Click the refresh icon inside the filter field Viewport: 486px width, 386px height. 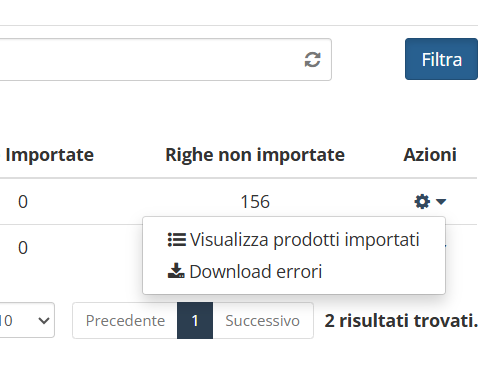pyautogui.click(x=312, y=60)
